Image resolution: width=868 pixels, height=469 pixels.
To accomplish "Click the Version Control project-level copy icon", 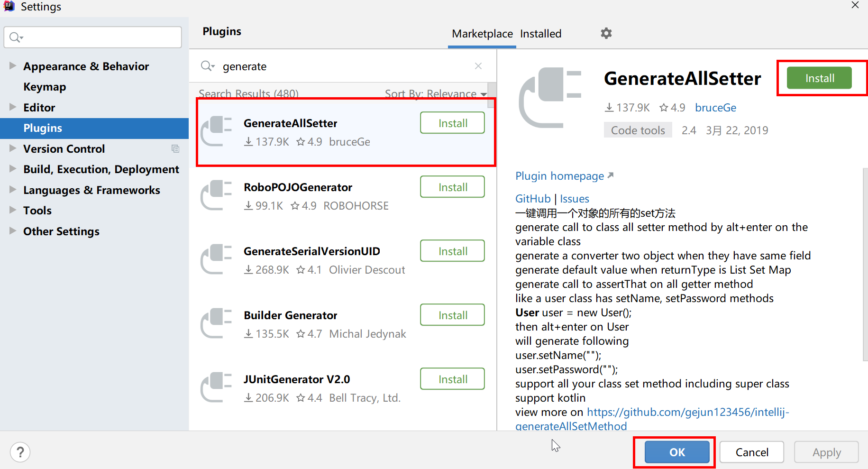I will (x=175, y=149).
